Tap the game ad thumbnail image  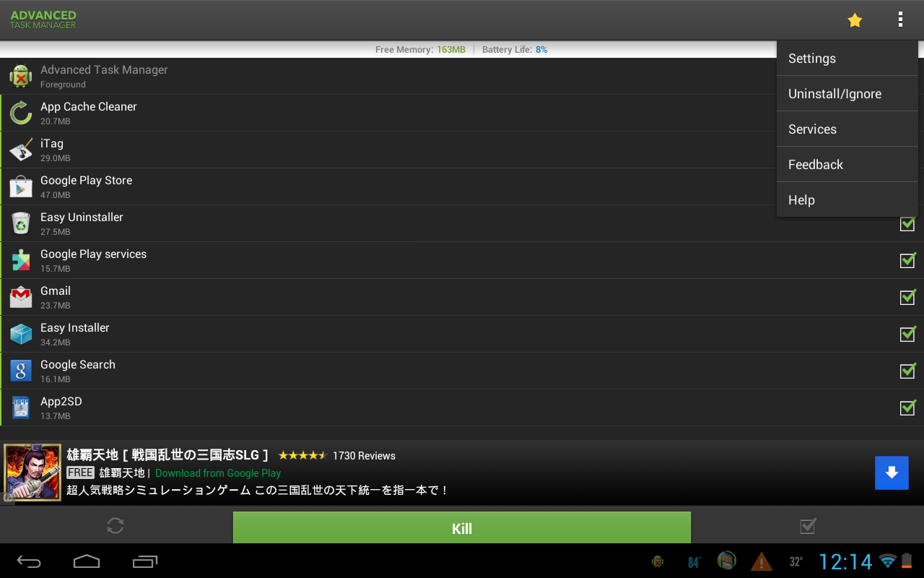[x=32, y=472]
